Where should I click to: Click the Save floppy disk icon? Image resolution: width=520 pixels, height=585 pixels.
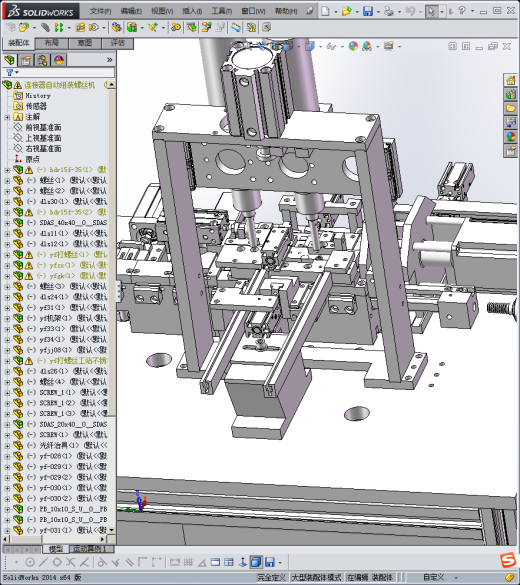point(368,11)
